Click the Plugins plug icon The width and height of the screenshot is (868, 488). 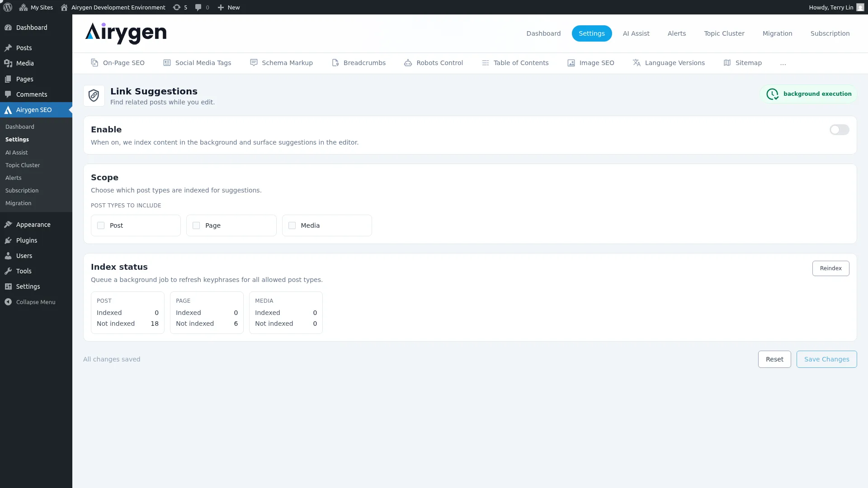[8, 240]
